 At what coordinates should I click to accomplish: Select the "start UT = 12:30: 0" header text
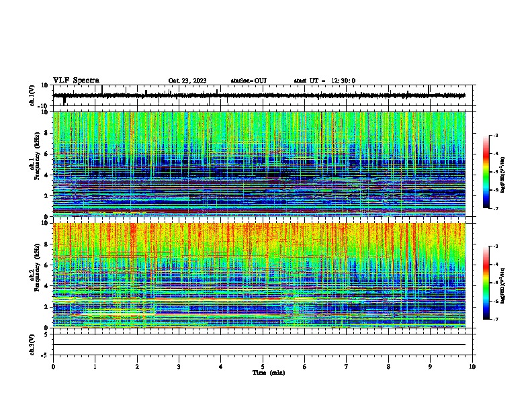click(x=324, y=81)
